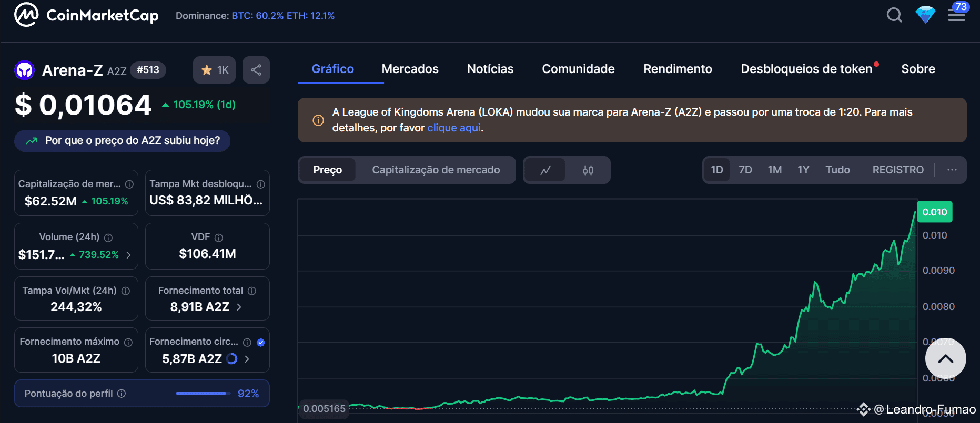Select the Tudo time range
The width and height of the screenshot is (980, 423).
point(837,170)
